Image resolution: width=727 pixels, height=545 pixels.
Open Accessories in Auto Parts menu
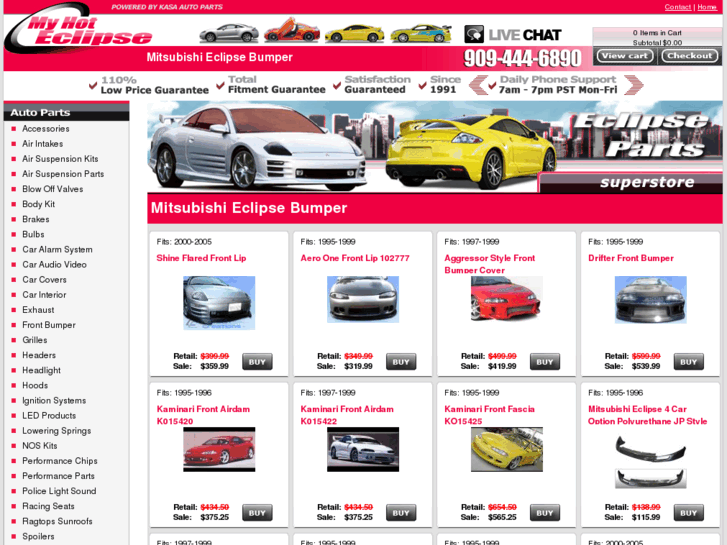(46, 129)
